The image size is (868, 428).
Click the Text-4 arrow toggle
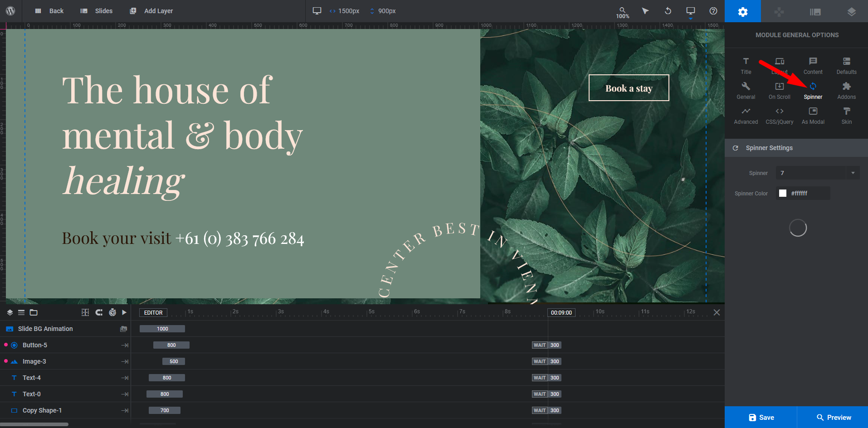pyautogui.click(x=125, y=378)
